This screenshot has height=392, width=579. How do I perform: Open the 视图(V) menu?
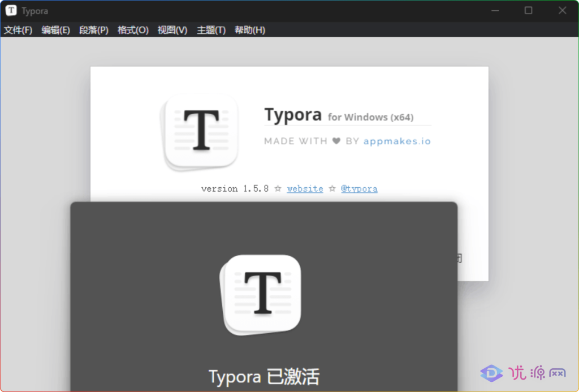[x=172, y=30]
